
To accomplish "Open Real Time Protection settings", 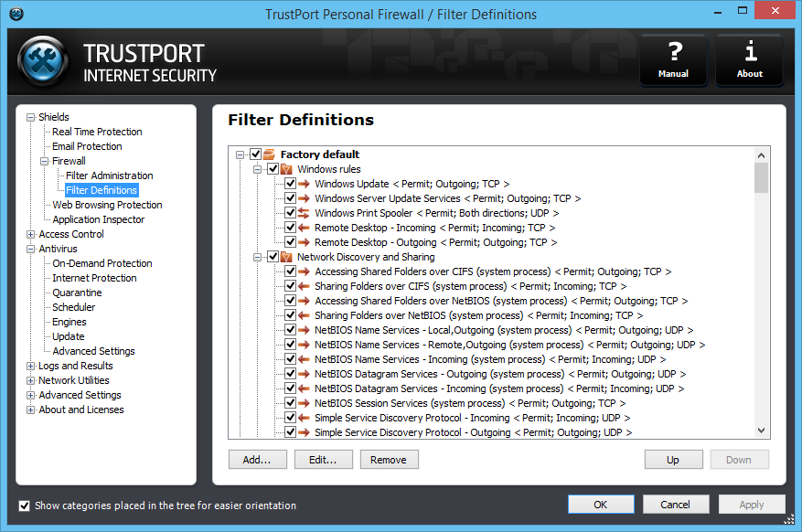I will coord(97,132).
